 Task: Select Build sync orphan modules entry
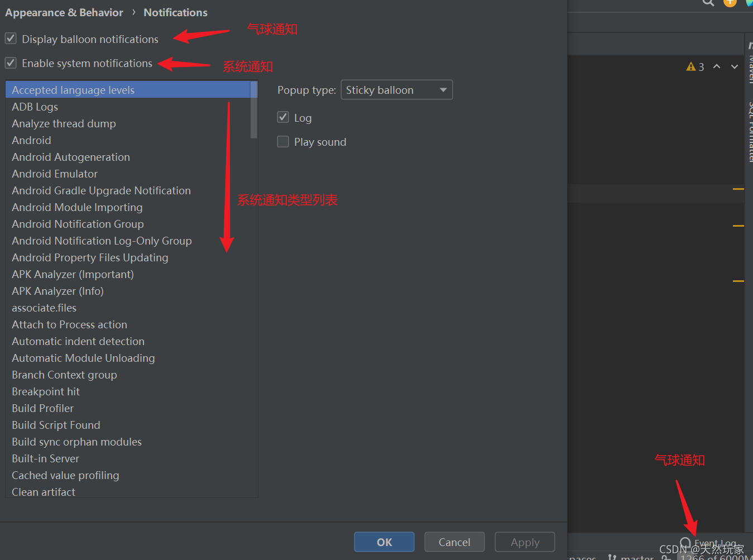point(128,442)
